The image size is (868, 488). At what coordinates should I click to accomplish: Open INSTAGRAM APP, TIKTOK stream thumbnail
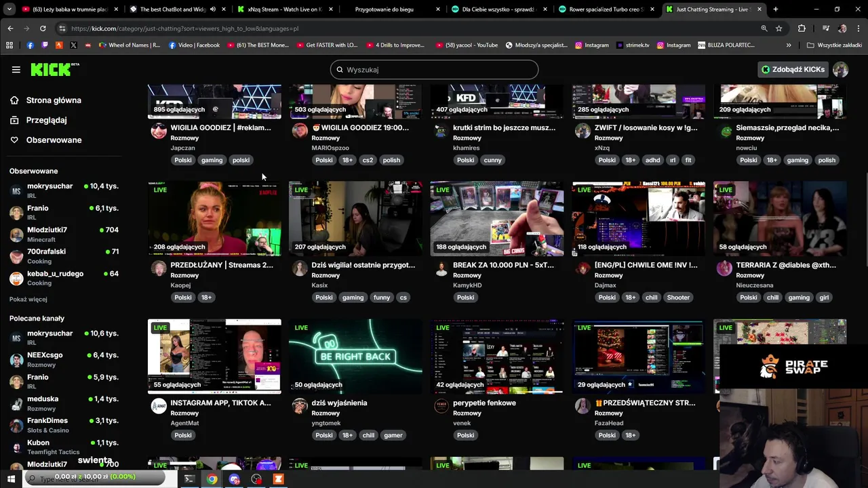click(x=214, y=356)
